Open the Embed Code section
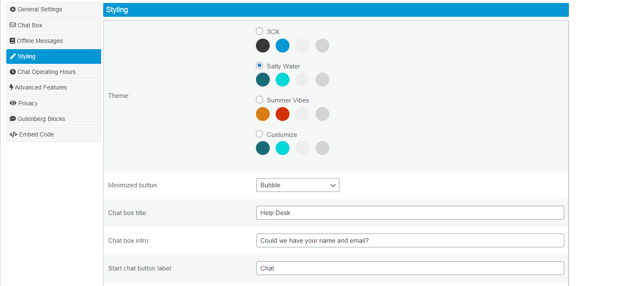 pos(54,134)
